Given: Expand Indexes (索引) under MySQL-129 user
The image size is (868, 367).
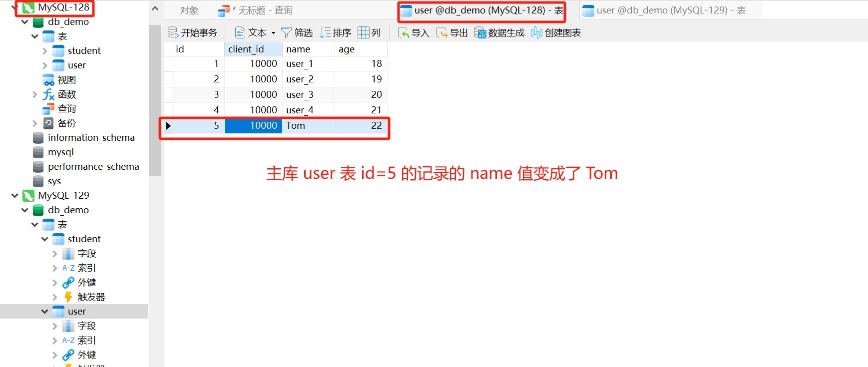Looking at the screenshot, I should (55, 341).
